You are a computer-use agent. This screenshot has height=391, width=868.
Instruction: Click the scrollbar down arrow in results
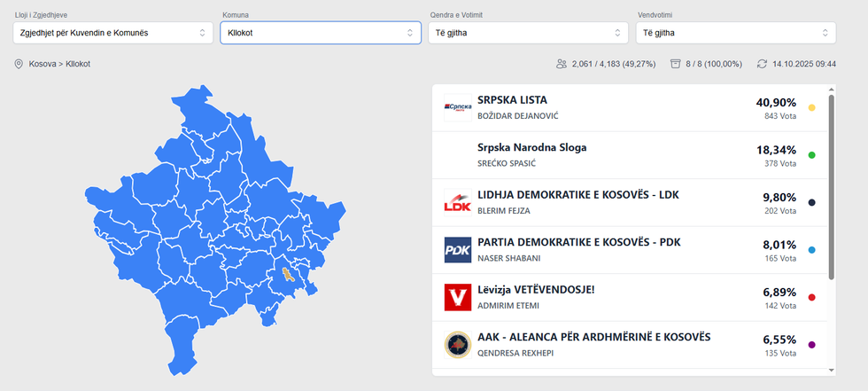coord(831,369)
